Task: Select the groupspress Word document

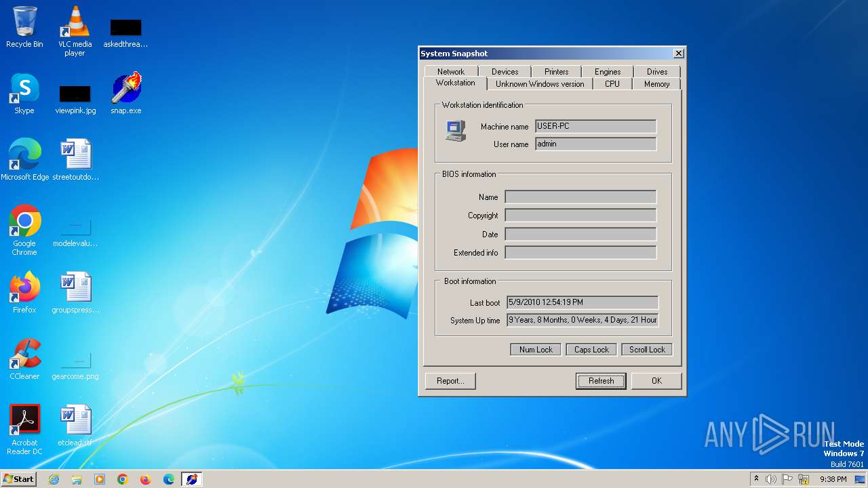Action: click(x=75, y=292)
